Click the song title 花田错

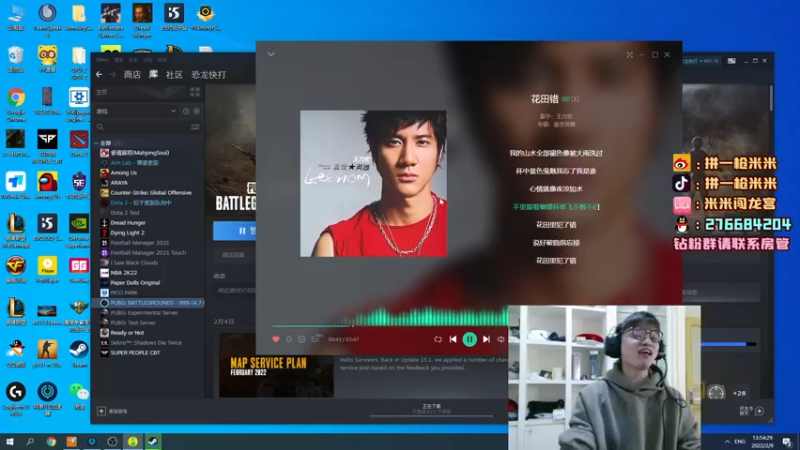(544, 99)
